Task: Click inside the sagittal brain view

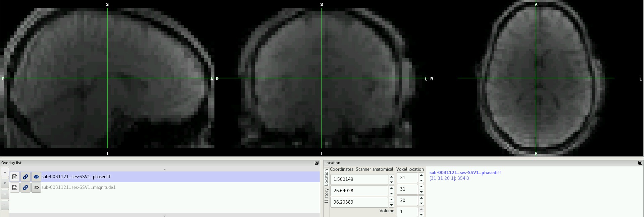Action: click(107, 78)
